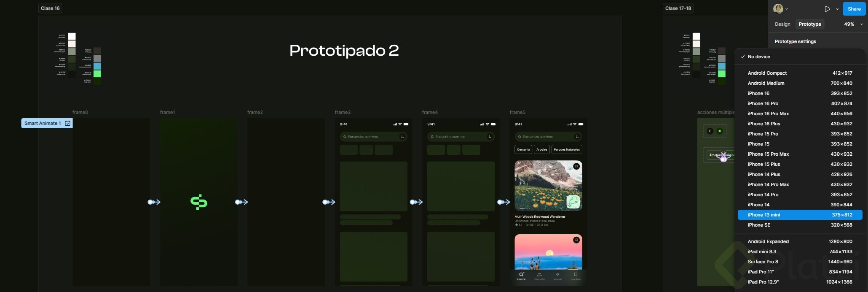Click Comunidad icon in frame5 nav bar
The width and height of the screenshot is (868, 292).
539,276
